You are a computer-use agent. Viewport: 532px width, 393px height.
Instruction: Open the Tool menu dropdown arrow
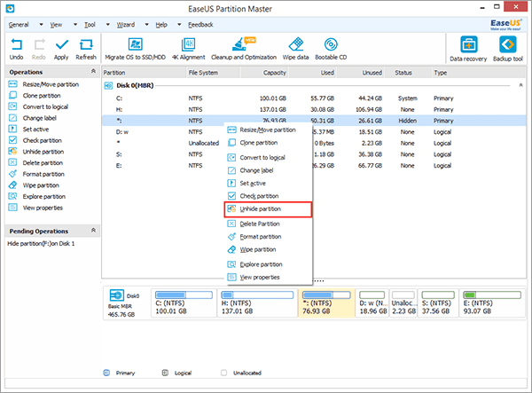(107, 25)
